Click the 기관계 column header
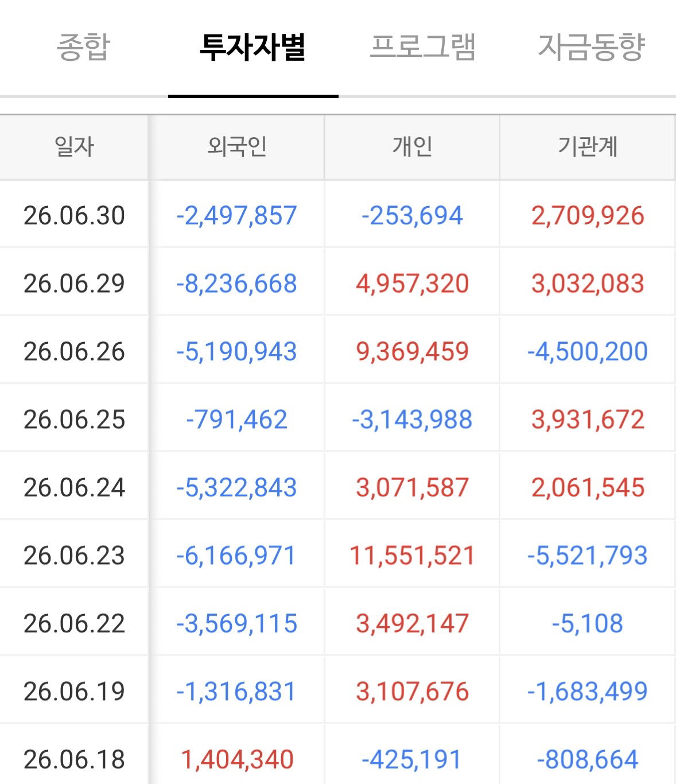 click(588, 147)
